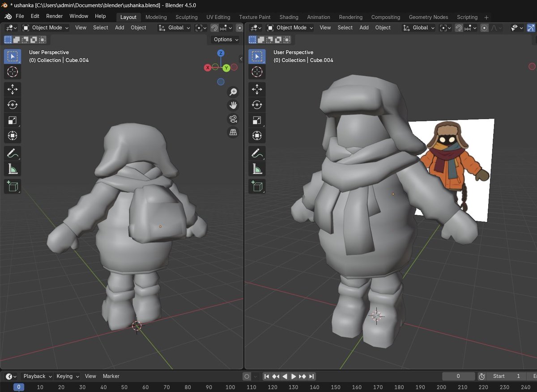
Task: Activate Scale tool in left viewport
Action: tap(13, 120)
